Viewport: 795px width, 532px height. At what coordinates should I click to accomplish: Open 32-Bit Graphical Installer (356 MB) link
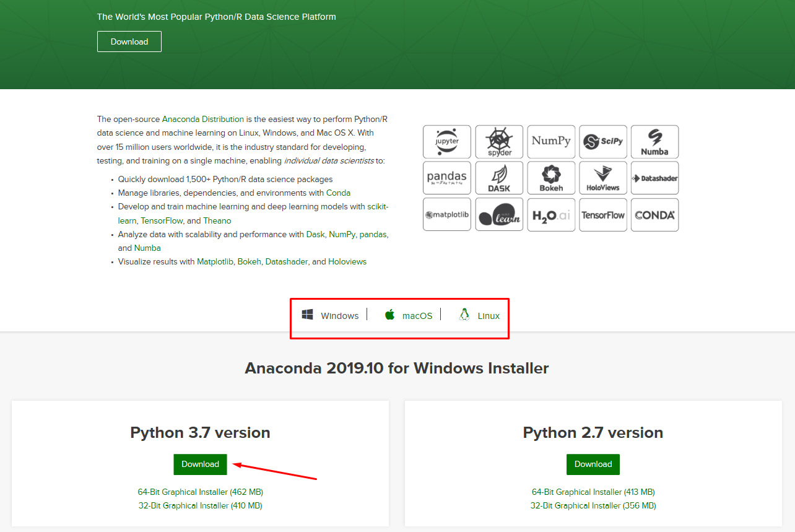point(593,505)
